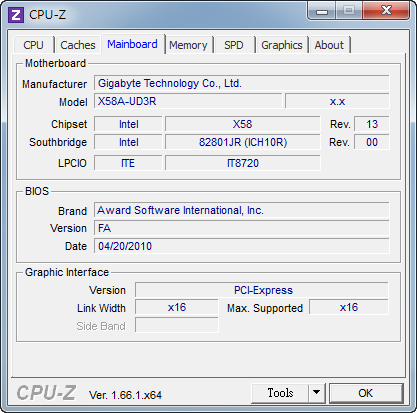
Task: Click the BIOS date 04/20/2010
Action: pos(242,246)
